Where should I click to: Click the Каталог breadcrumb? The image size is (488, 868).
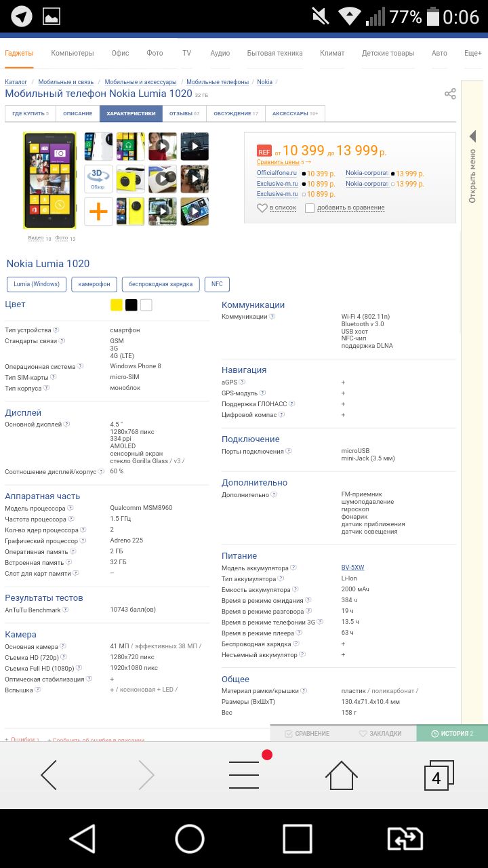[16, 82]
